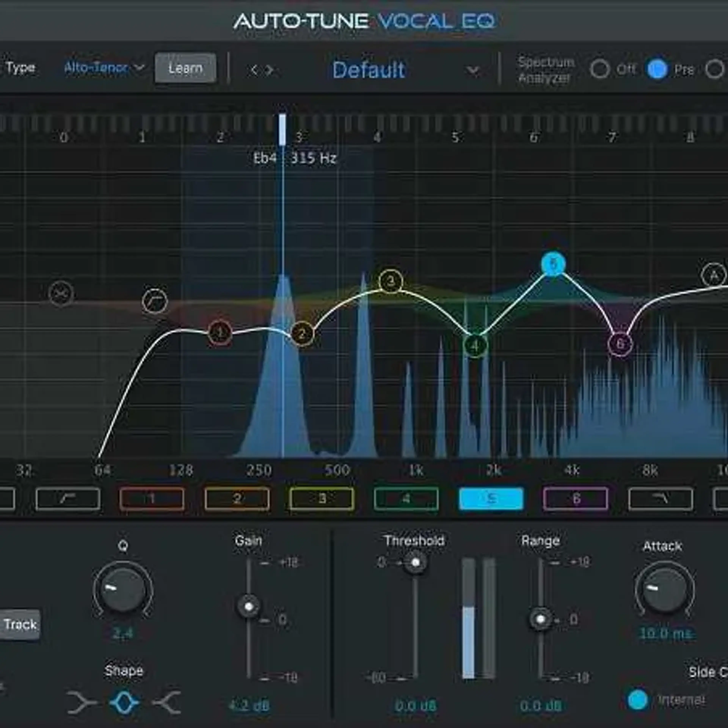Set Spectrum Analyzer to Off

point(599,69)
